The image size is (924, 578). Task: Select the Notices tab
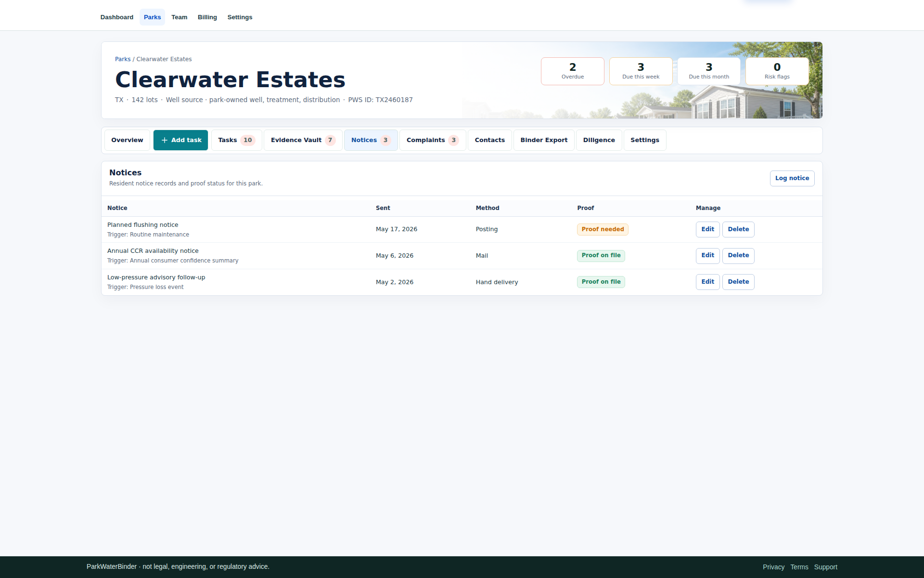click(x=371, y=140)
